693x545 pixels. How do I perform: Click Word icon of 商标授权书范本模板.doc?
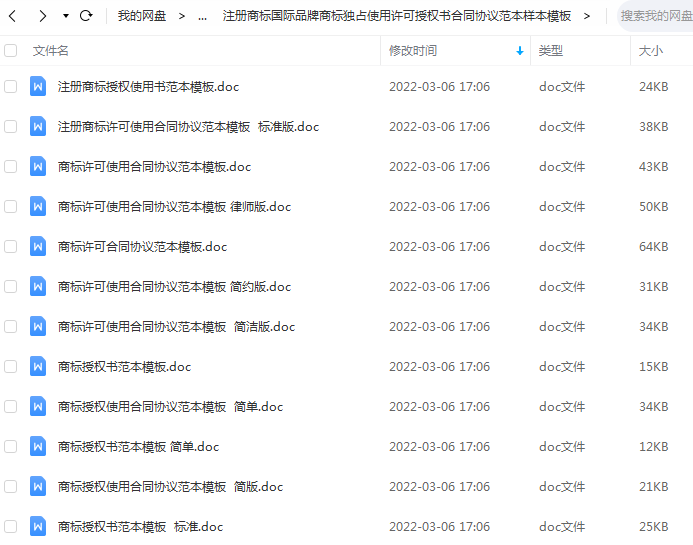[x=38, y=366]
